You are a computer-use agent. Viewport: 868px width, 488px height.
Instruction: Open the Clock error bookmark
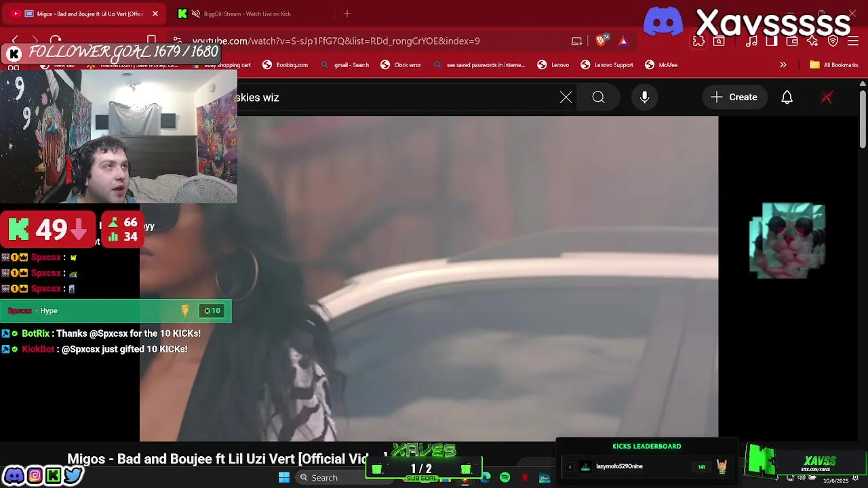tap(401, 65)
